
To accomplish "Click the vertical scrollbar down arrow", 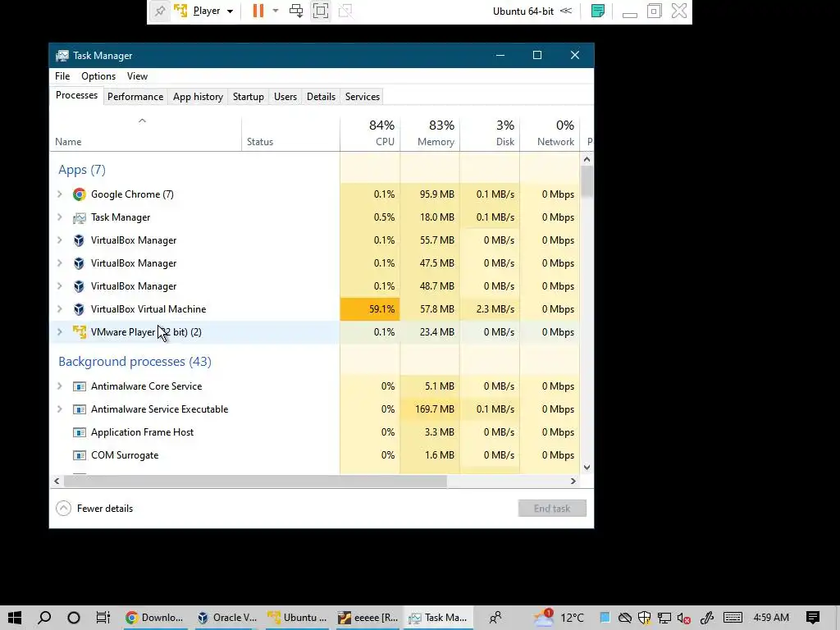I will 587,467.
